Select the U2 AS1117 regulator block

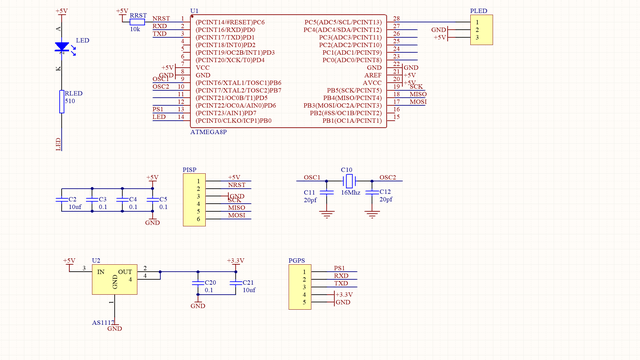tap(115, 279)
